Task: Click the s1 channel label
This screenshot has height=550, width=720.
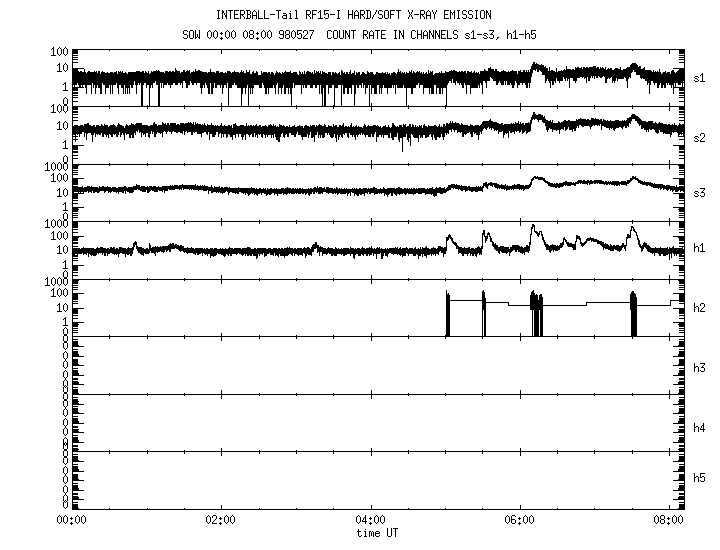Action: (700, 78)
